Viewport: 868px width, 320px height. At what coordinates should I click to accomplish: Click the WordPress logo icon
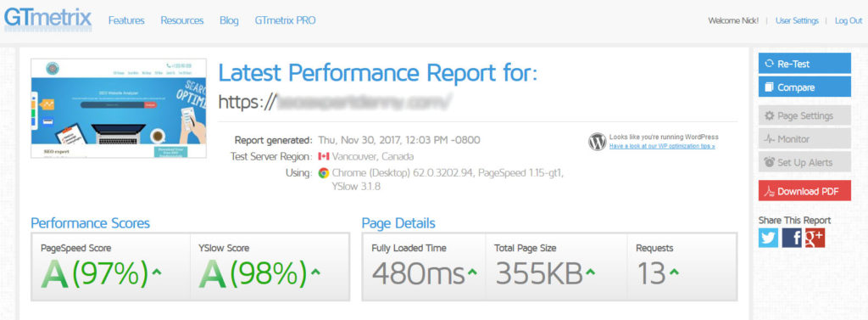598,142
